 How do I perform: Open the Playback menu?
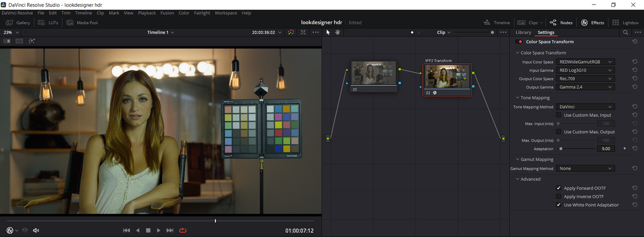[x=146, y=13]
